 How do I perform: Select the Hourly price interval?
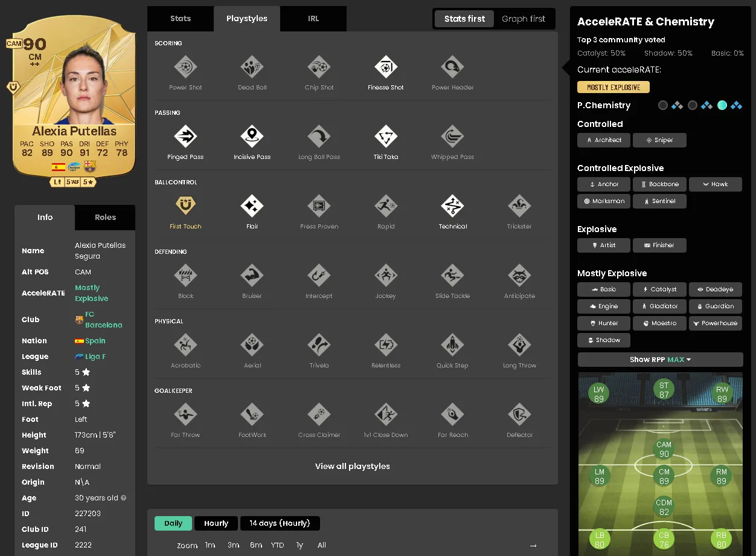tap(216, 523)
